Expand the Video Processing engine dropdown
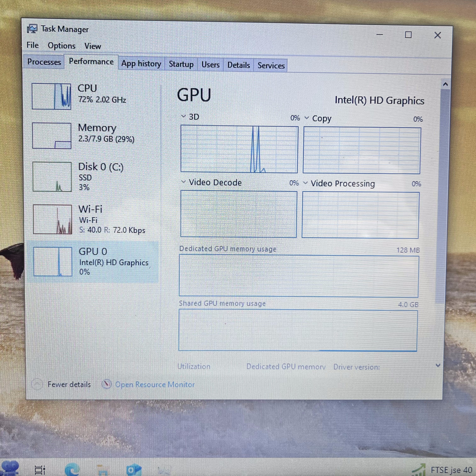 (305, 183)
